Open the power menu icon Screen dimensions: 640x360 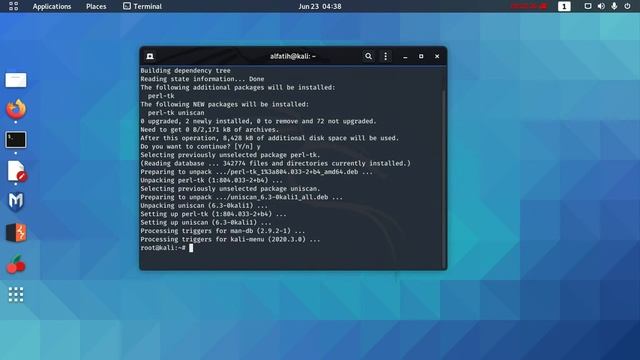click(627, 6)
